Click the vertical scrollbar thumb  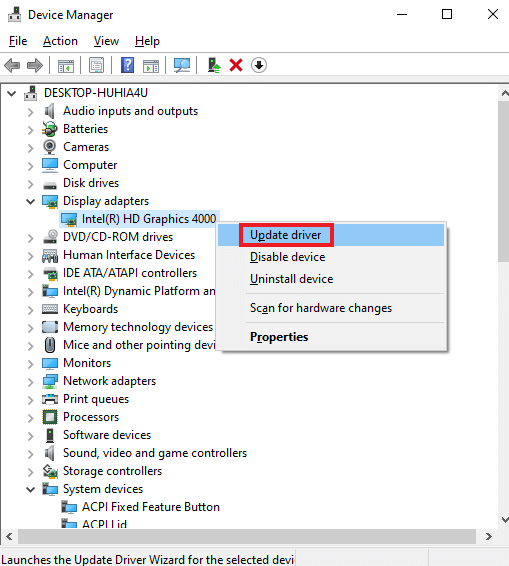(504, 182)
